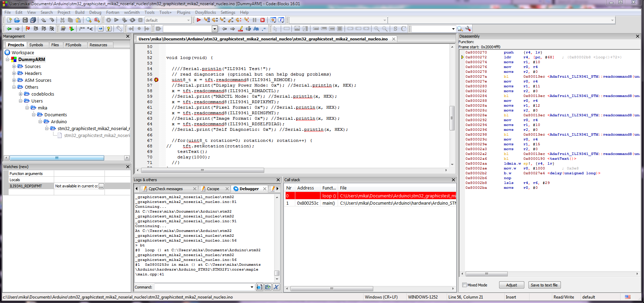The image size is (644, 303).
Task: Create a new file with the toolbar icon
Action: coord(9,20)
